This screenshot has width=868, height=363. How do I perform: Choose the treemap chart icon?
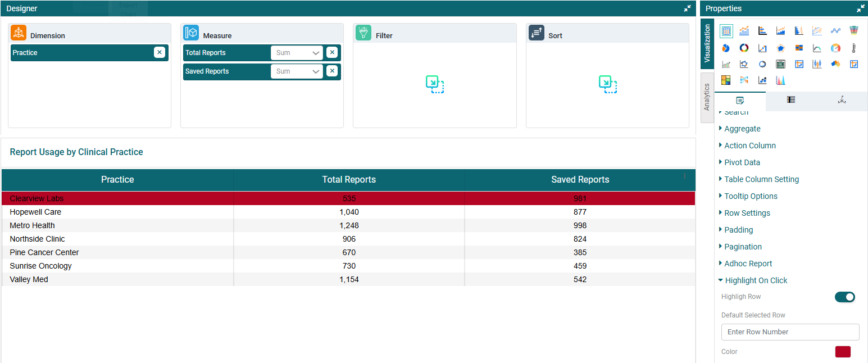coord(726,80)
